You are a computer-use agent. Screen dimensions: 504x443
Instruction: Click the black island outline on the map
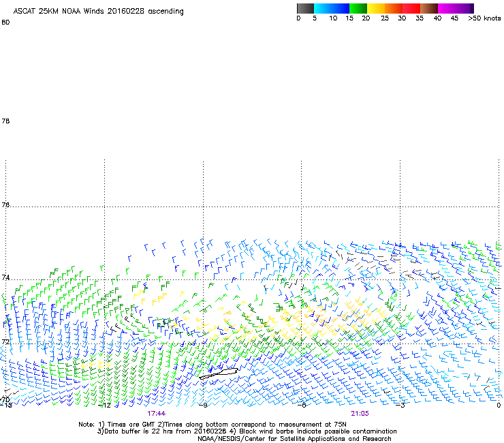219,374
